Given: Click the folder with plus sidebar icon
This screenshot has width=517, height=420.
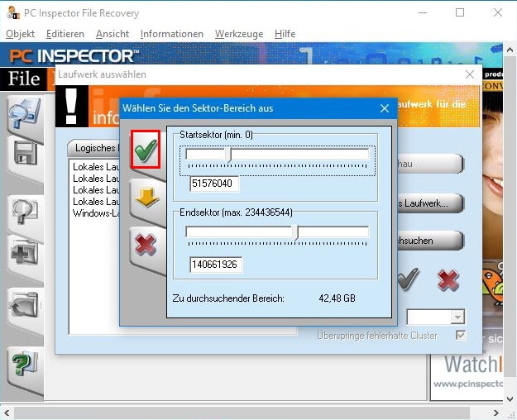Looking at the screenshot, I should pyautogui.click(x=25, y=253).
